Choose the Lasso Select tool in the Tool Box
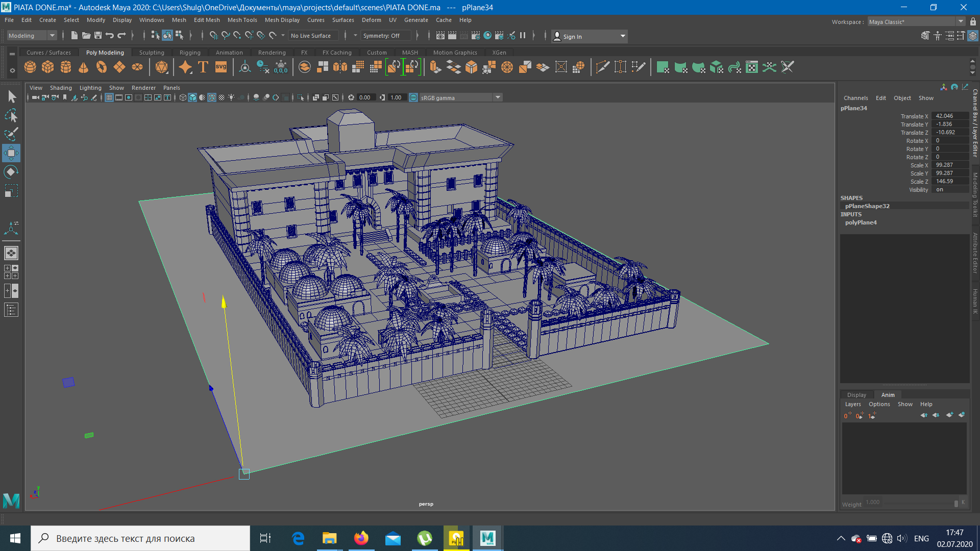The image size is (980, 551). tap(11, 116)
